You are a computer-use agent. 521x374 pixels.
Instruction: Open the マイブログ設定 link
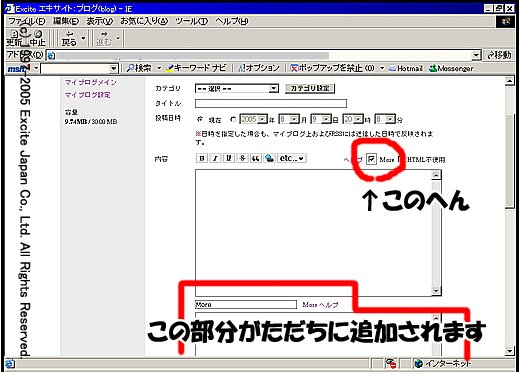(x=87, y=95)
